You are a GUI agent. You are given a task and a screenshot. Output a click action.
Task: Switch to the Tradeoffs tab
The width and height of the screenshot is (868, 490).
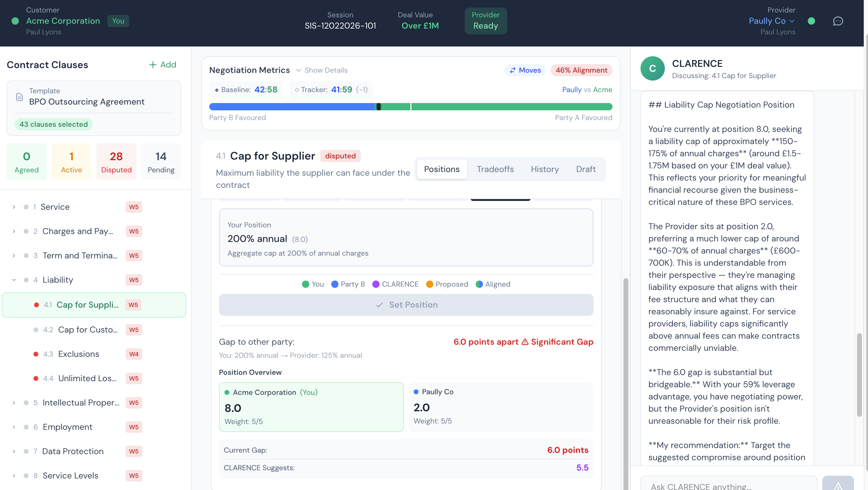click(x=495, y=169)
